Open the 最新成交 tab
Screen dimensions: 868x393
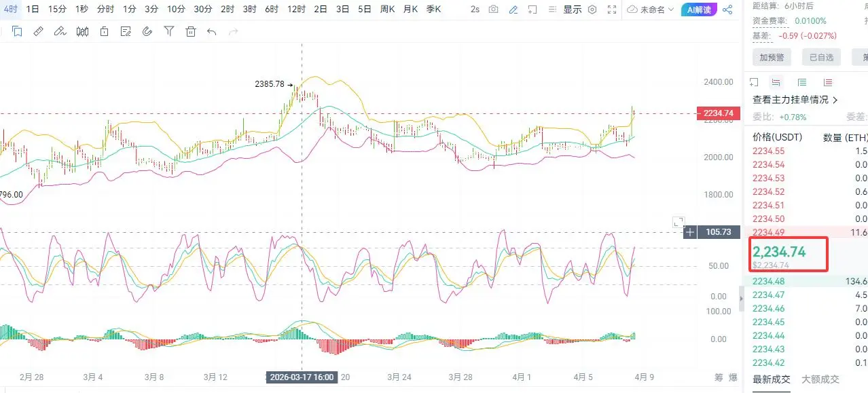(772, 379)
